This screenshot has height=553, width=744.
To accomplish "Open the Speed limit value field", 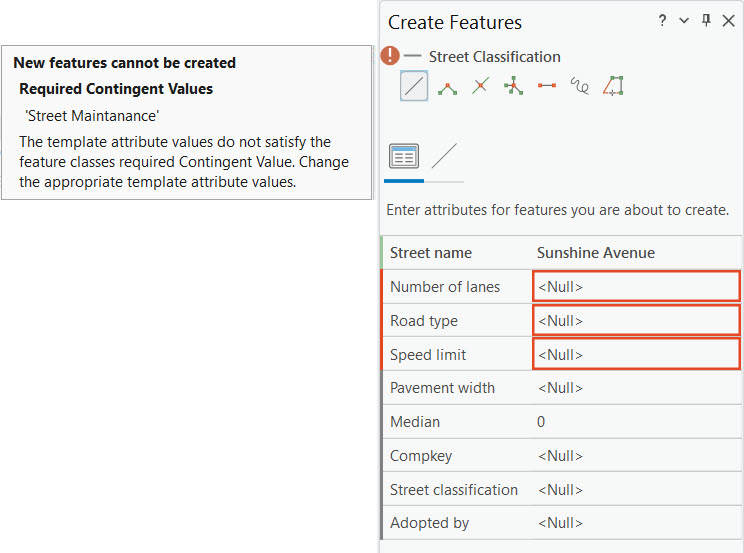I will (x=636, y=355).
